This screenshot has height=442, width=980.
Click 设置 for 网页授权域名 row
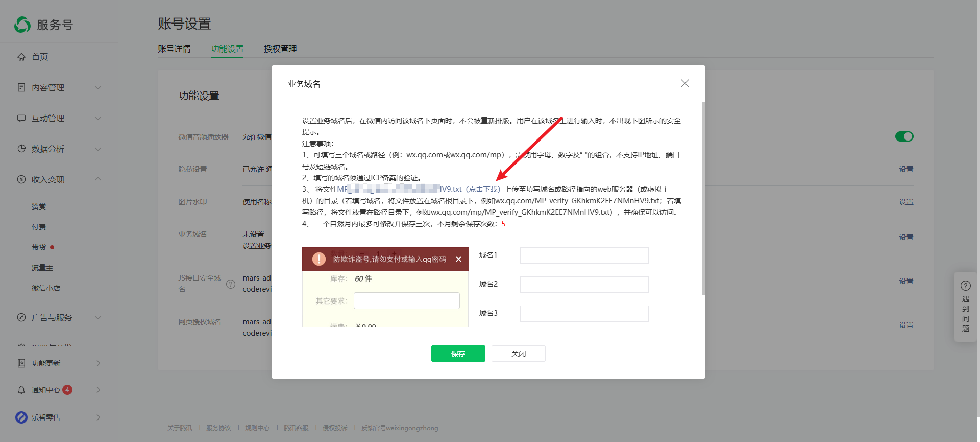click(x=906, y=325)
